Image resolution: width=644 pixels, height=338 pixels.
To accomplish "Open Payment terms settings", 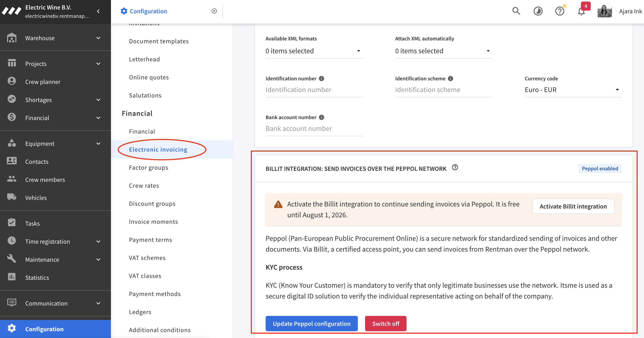I will (150, 240).
